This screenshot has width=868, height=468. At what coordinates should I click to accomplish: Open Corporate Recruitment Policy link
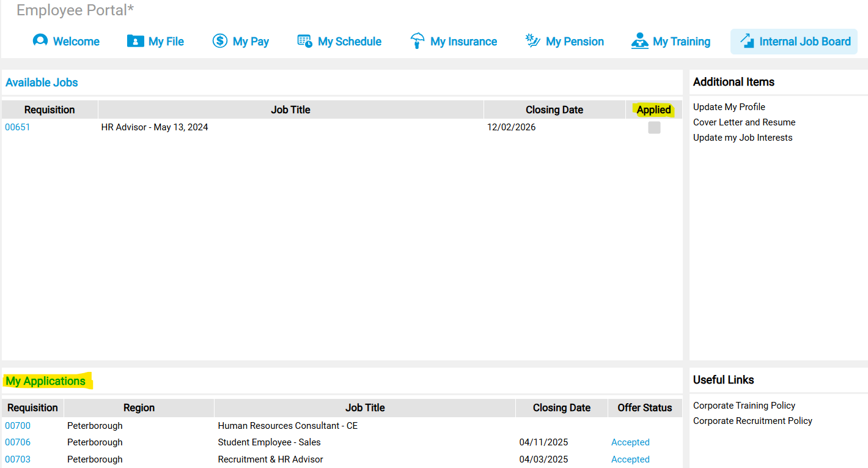point(752,421)
